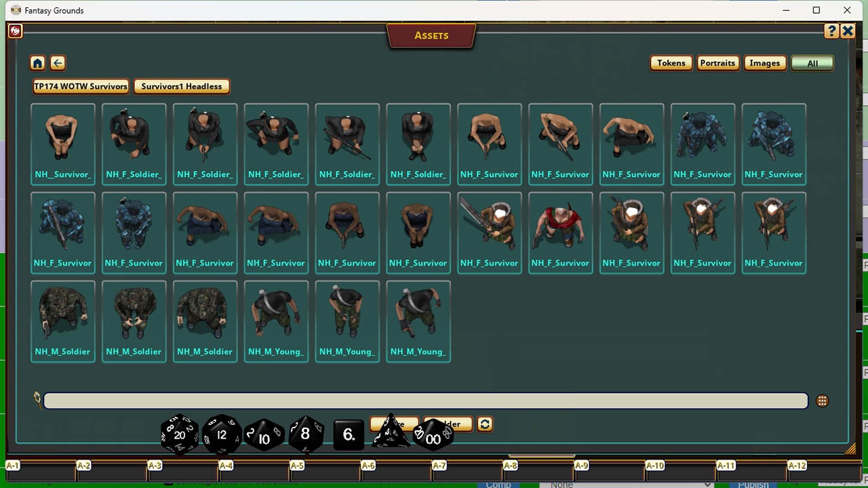Open the TP174 WOTW Survivors breadcrumb
This screenshot has width=868, height=488.
click(80, 86)
